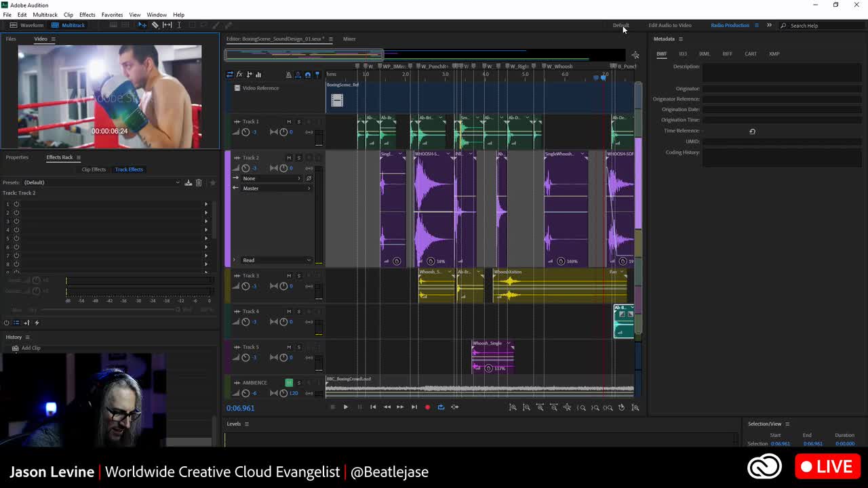The width and height of the screenshot is (868, 488).
Task: Save the effects rack as a preset
Action: click(x=189, y=182)
